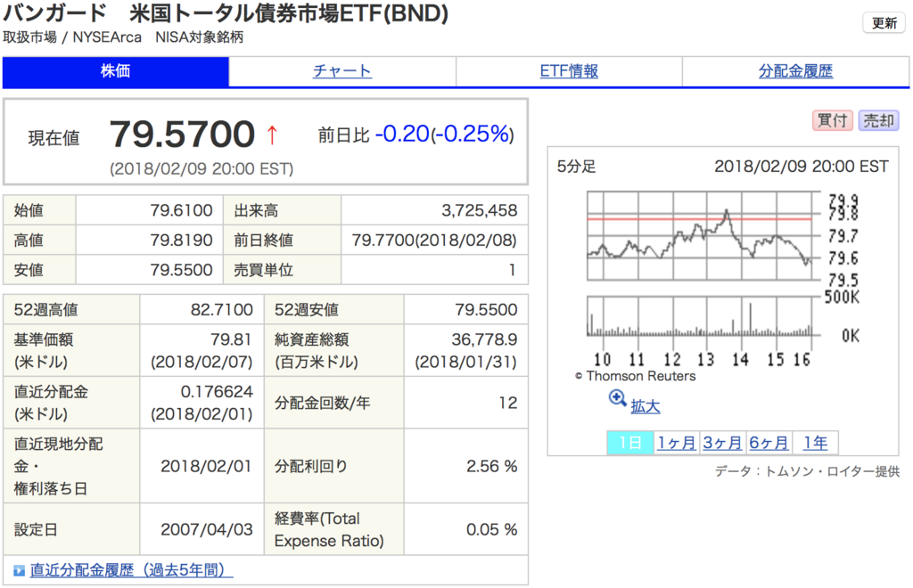Click the volume bar chart area
This screenshot has height=588, width=913.
pyautogui.click(x=699, y=316)
